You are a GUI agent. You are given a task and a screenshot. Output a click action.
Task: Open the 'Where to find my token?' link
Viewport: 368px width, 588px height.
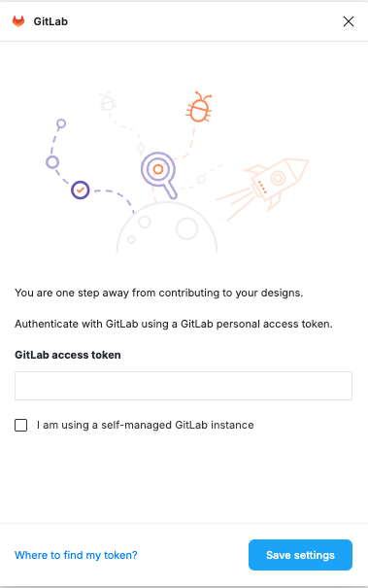pos(76,555)
